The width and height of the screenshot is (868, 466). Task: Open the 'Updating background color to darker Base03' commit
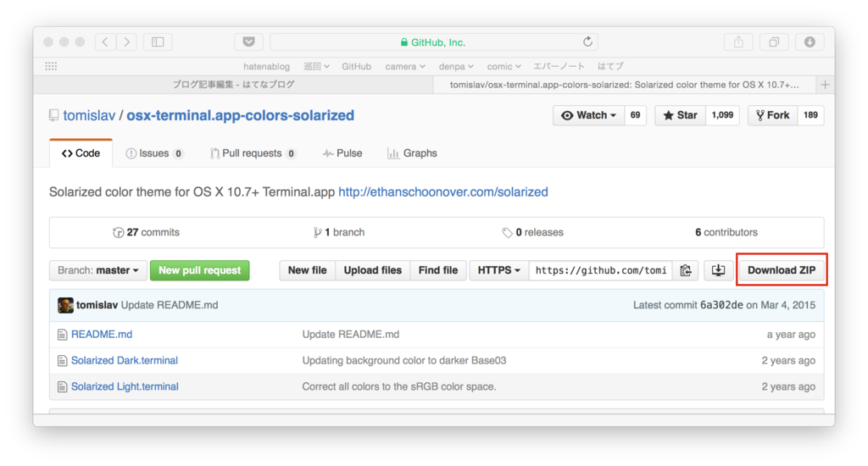pyautogui.click(x=404, y=360)
